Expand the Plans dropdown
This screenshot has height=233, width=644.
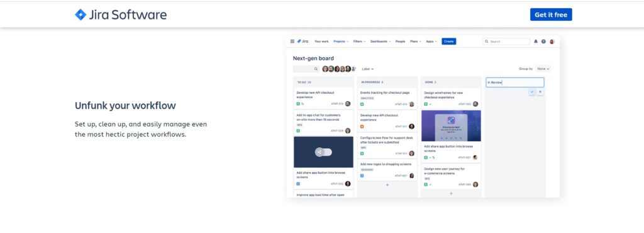coord(415,42)
